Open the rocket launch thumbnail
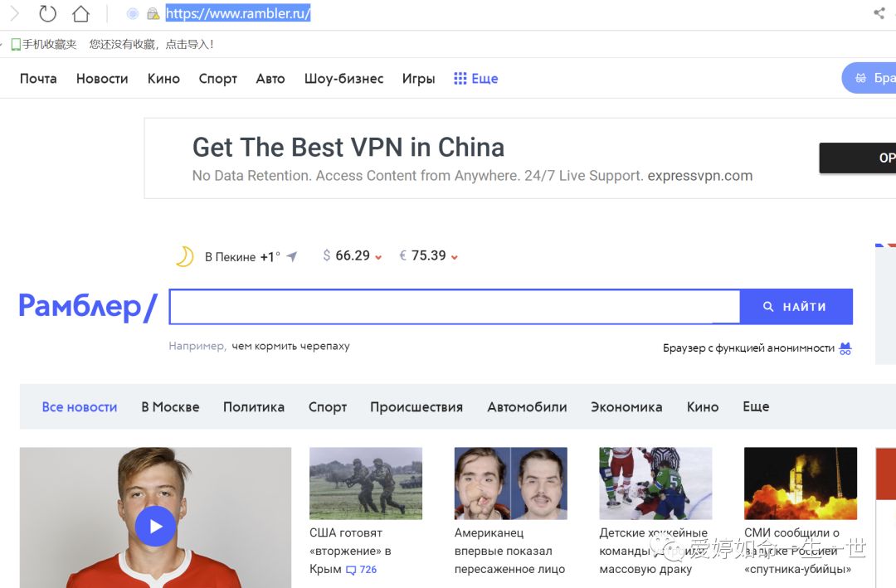 [x=801, y=484]
